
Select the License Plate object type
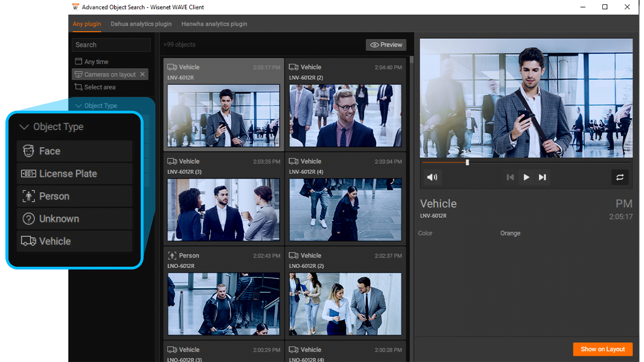click(x=75, y=174)
